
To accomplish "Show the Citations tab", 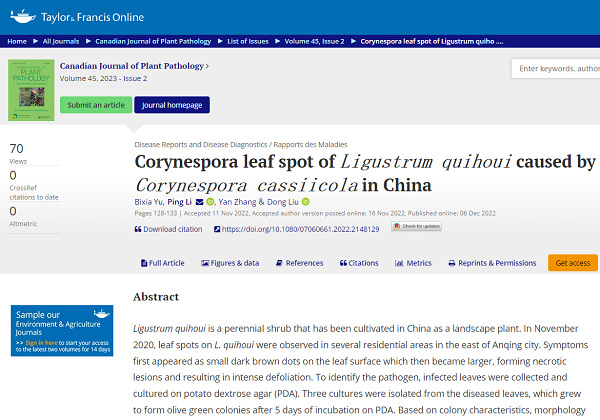I will [x=358, y=263].
